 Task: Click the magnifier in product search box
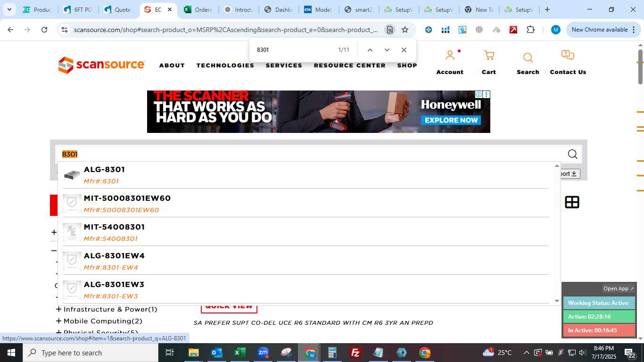coord(572,154)
